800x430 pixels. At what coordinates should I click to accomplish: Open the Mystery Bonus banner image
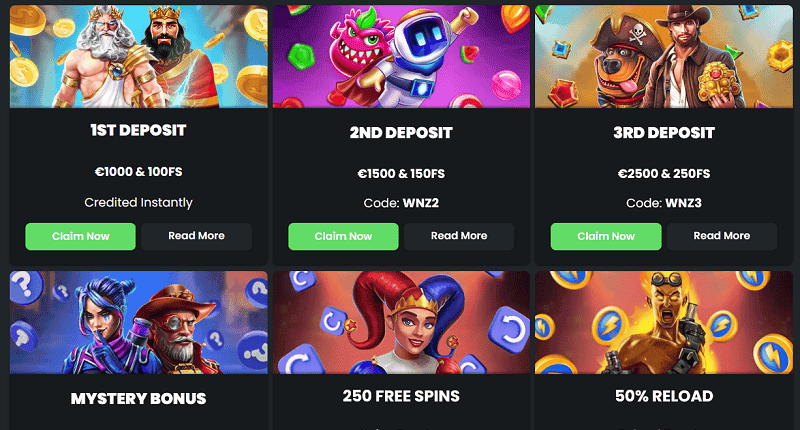139,322
